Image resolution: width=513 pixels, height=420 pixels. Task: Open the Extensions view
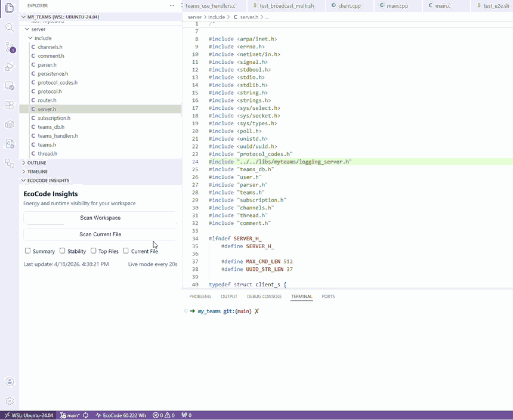click(x=10, y=106)
